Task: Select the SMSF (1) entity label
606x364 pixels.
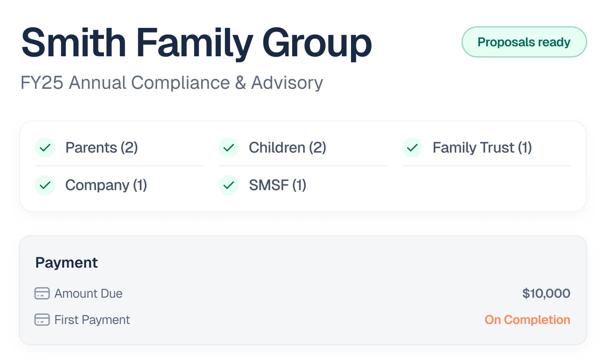Action: (278, 185)
